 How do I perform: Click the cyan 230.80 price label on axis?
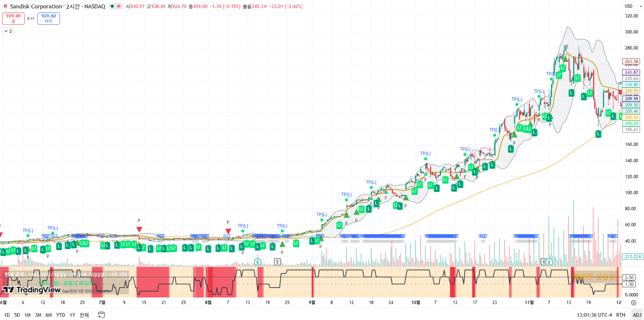[631, 85]
